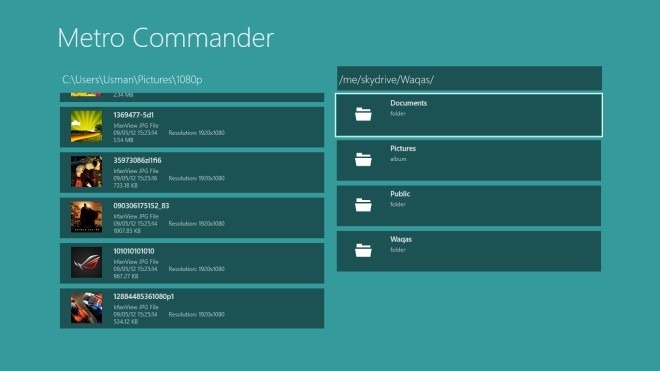The image size is (660, 371).
Task: Select the Waqas folder entry
Action: 469,251
